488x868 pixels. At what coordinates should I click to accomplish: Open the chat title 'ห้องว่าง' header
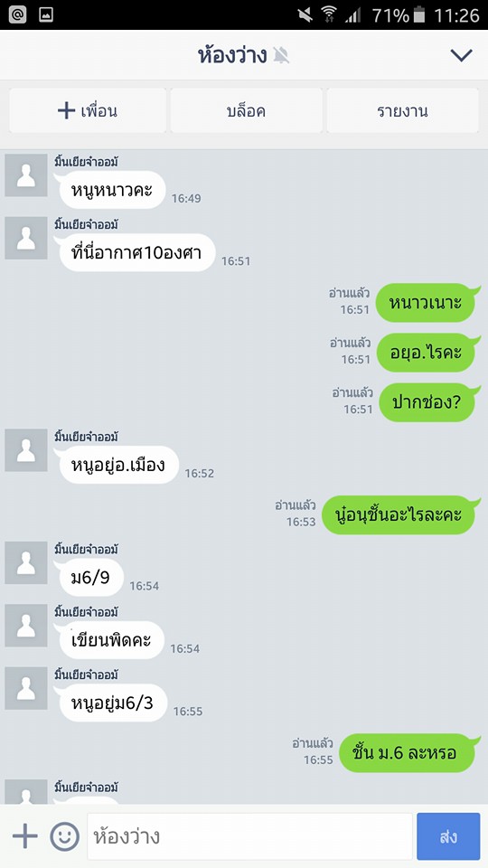click(x=232, y=55)
